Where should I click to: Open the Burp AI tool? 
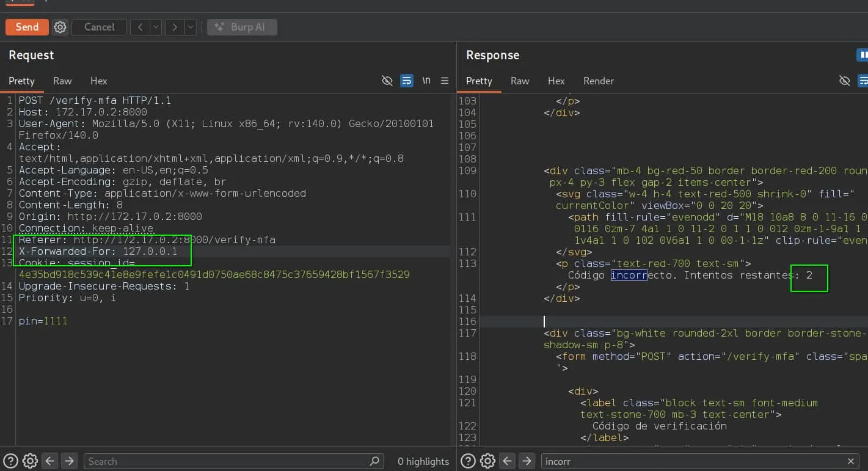[x=242, y=27]
